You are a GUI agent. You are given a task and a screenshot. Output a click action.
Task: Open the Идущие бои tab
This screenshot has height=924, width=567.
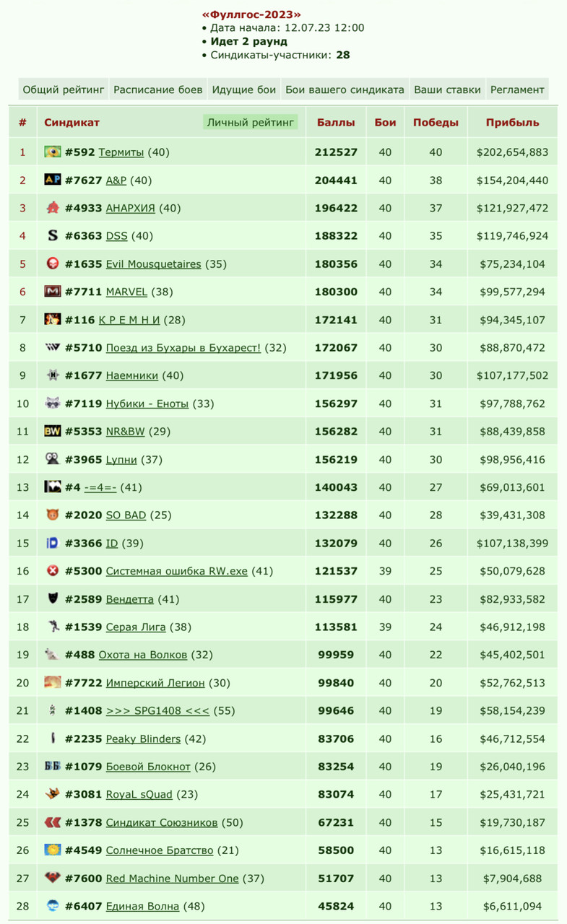(244, 90)
